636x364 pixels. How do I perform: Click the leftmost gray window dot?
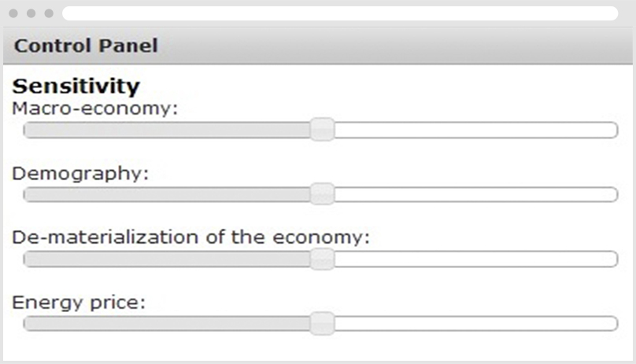click(13, 13)
